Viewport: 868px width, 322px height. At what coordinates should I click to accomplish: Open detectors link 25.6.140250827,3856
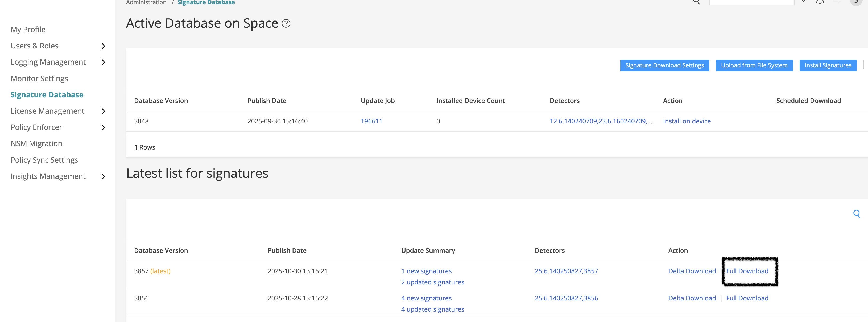click(x=566, y=298)
